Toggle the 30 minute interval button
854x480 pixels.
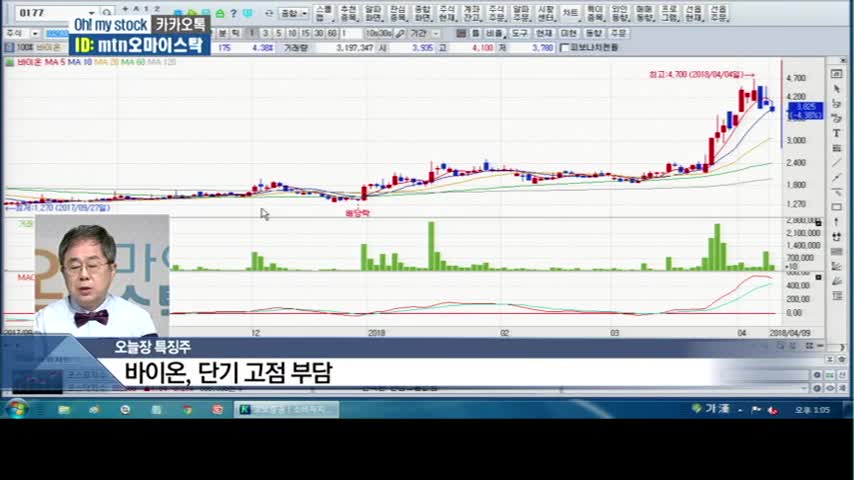(x=319, y=33)
